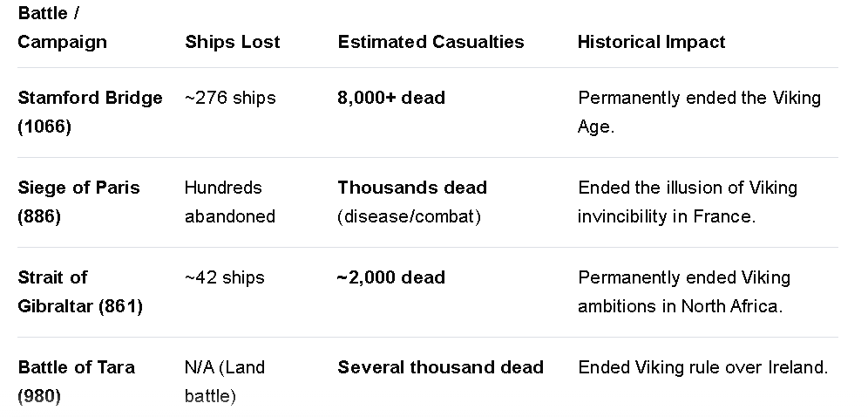Click 'Viking invincibility in France' impact text
The image size is (868, 417).
point(688,202)
